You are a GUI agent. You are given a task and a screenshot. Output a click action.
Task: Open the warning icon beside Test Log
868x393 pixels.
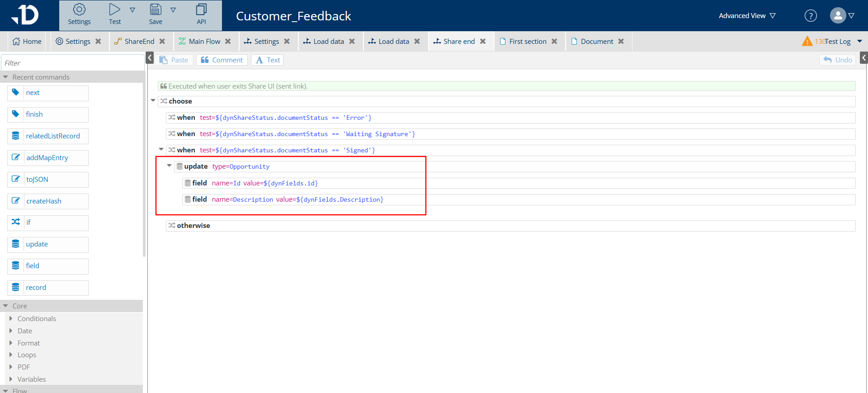[807, 41]
